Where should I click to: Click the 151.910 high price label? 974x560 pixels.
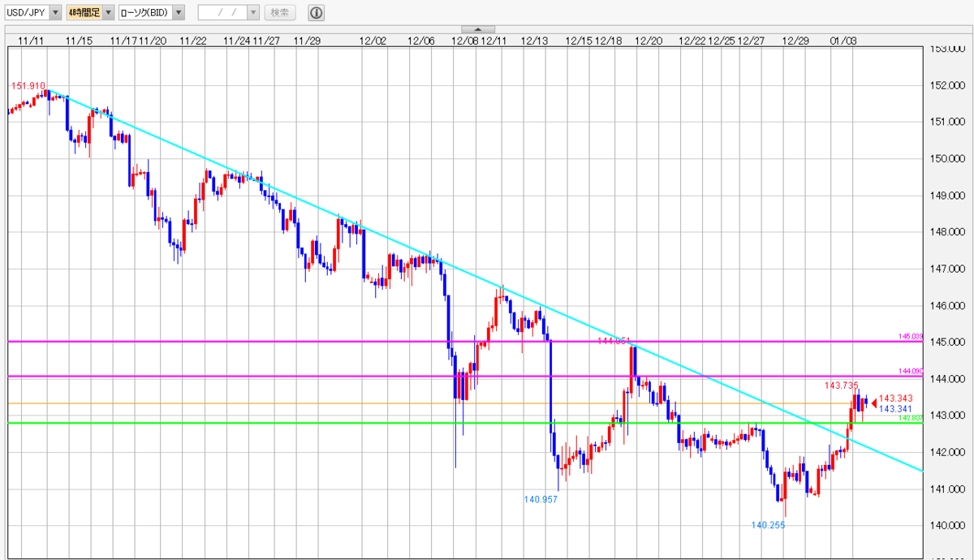pyautogui.click(x=27, y=85)
